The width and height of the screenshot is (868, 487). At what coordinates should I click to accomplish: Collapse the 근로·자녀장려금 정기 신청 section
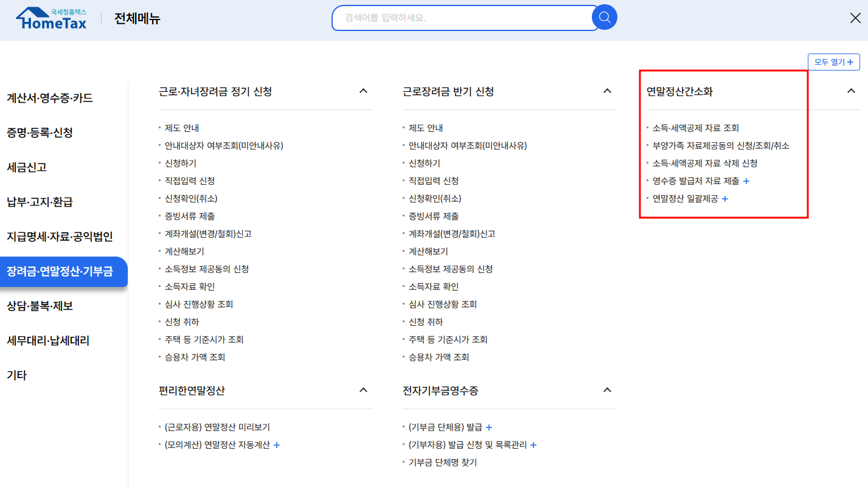point(363,90)
